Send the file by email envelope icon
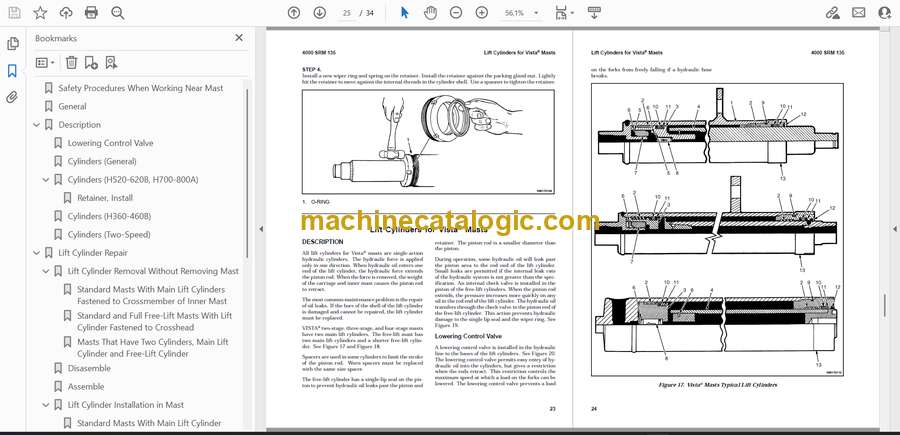The image size is (900, 435). coord(859,13)
